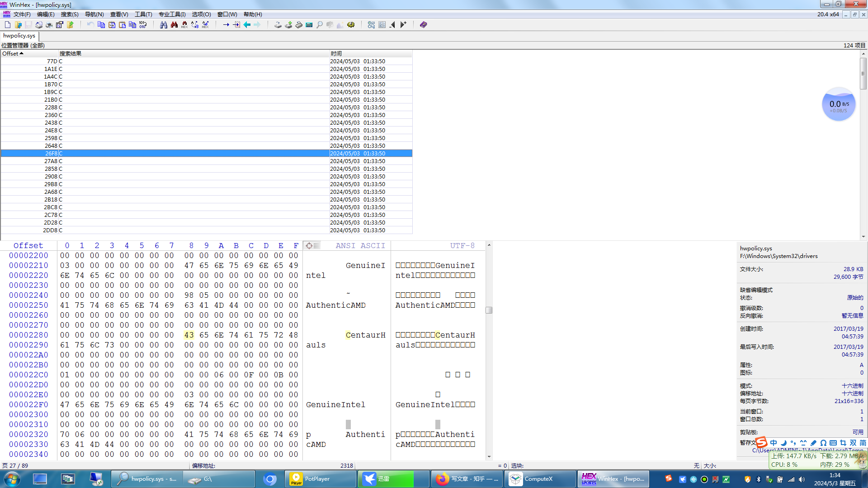Open the calculator toolbar icon
The image size is (868, 488).
(x=309, y=25)
